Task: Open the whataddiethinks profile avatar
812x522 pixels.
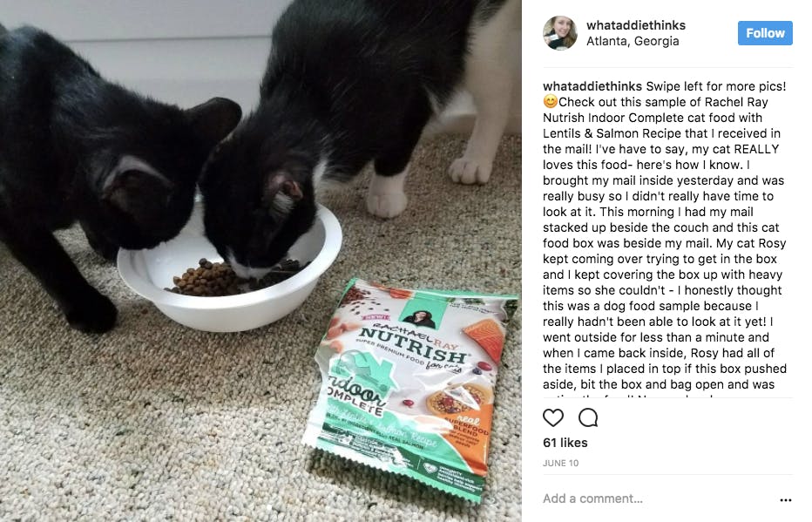Action: 559,32
